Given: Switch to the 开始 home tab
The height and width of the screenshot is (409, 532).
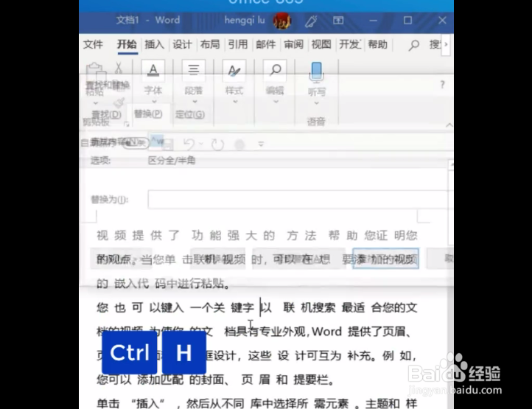Looking at the screenshot, I should [127, 44].
